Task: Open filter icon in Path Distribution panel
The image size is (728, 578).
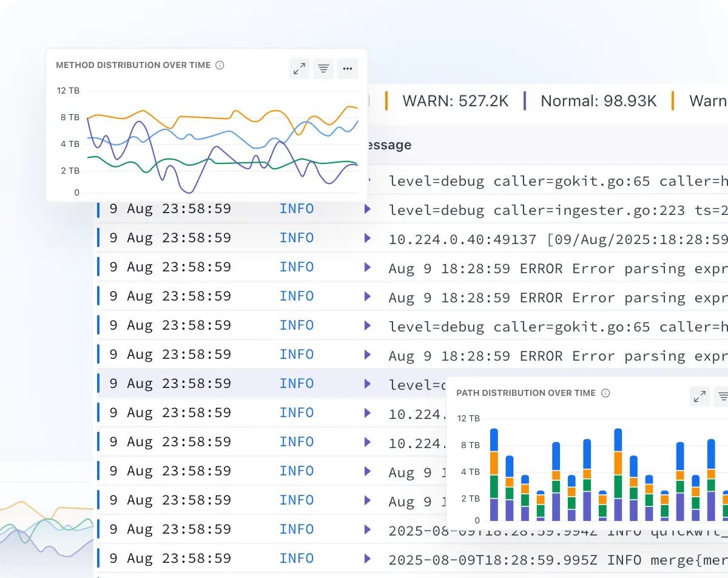Action: 722,397
